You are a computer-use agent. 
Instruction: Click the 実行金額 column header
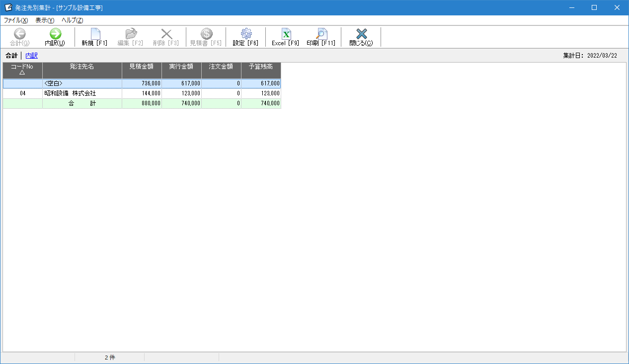182,70
